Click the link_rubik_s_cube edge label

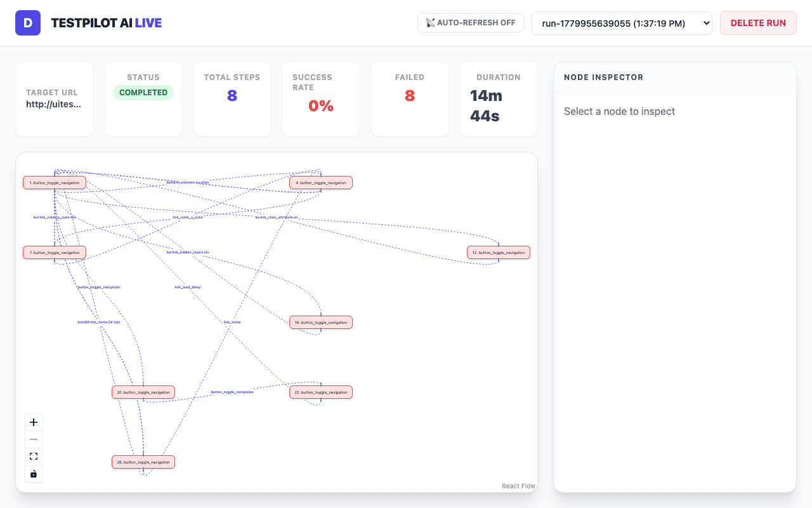[x=188, y=217]
